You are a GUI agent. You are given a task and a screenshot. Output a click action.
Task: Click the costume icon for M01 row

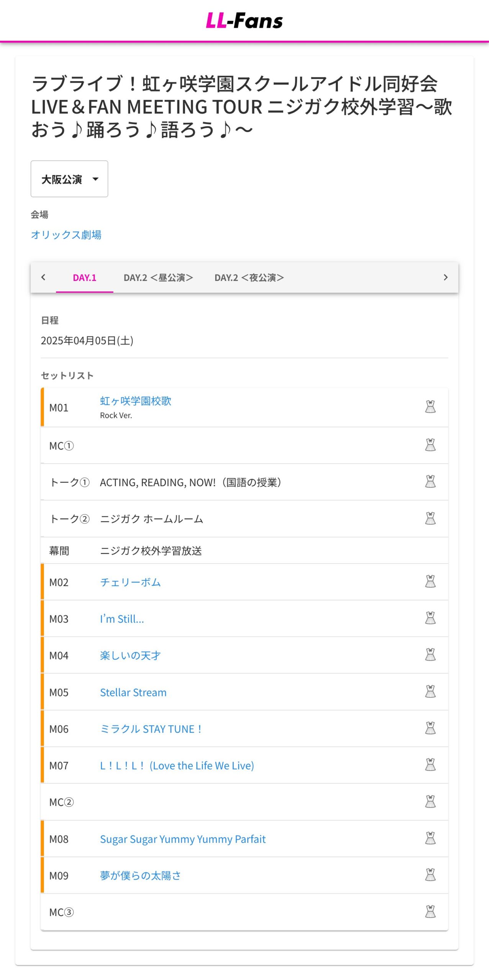pyautogui.click(x=430, y=407)
